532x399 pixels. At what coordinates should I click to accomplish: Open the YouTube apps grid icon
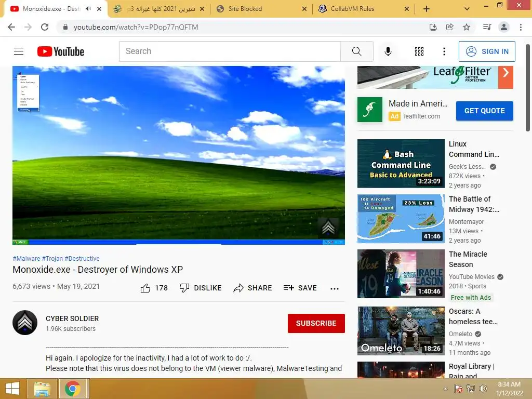(x=419, y=51)
